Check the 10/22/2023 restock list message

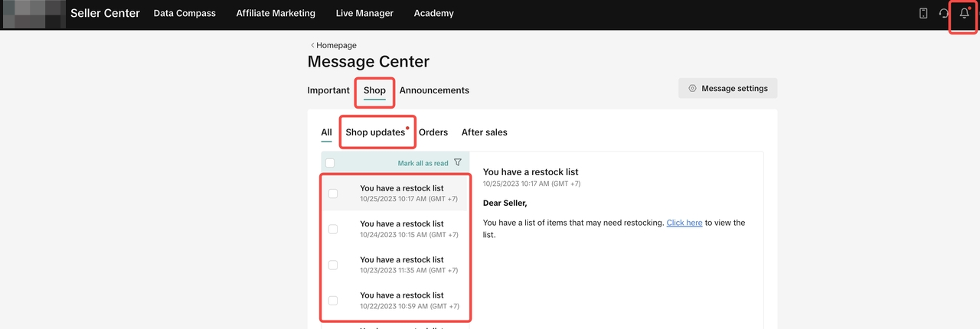(333, 300)
